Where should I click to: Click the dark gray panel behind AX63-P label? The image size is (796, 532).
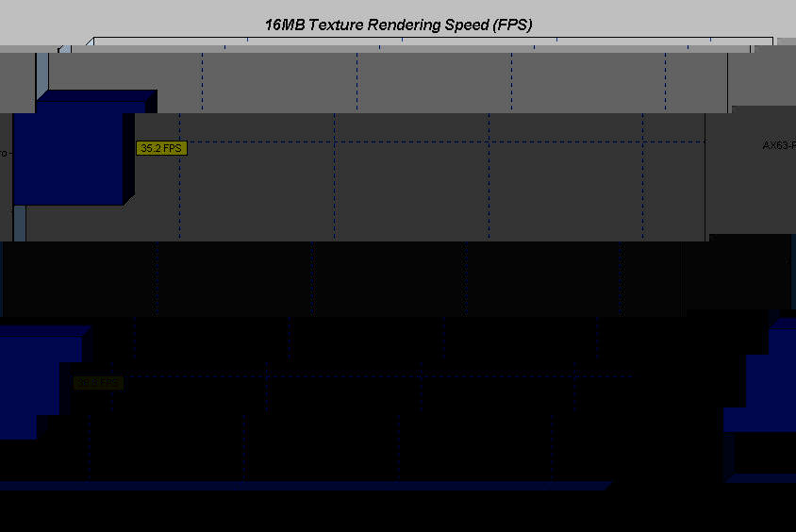pos(750,189)
